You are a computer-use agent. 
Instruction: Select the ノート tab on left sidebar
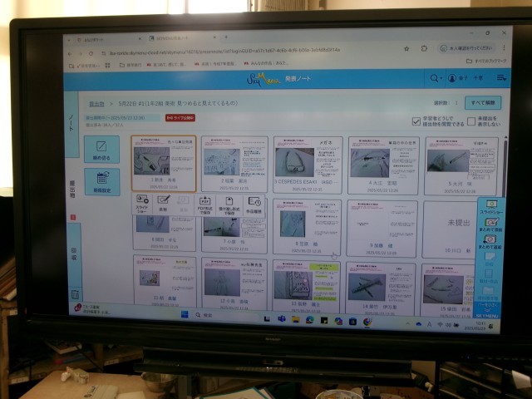(71, 123)
